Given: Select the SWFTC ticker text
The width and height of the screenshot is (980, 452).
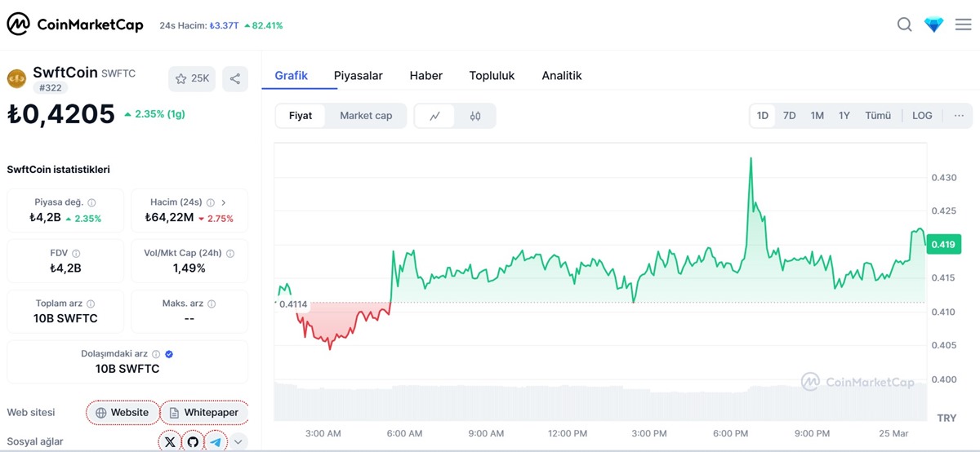Looking at the screenshot, I should click(x=118, y=73).
